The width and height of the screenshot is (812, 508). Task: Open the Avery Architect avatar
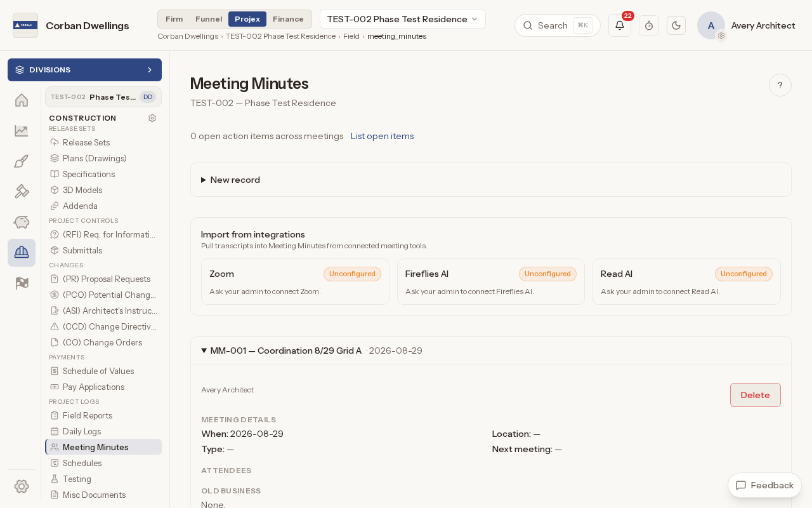click(711, 25)
